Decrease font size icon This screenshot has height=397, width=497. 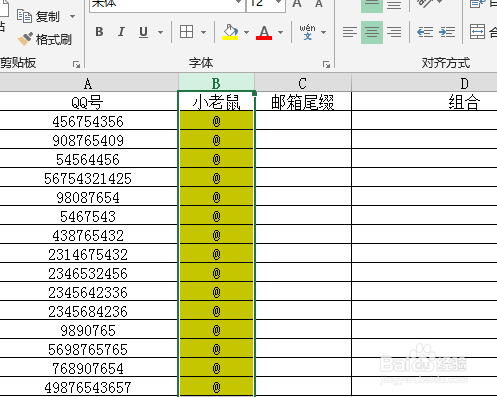pos(319,3)
